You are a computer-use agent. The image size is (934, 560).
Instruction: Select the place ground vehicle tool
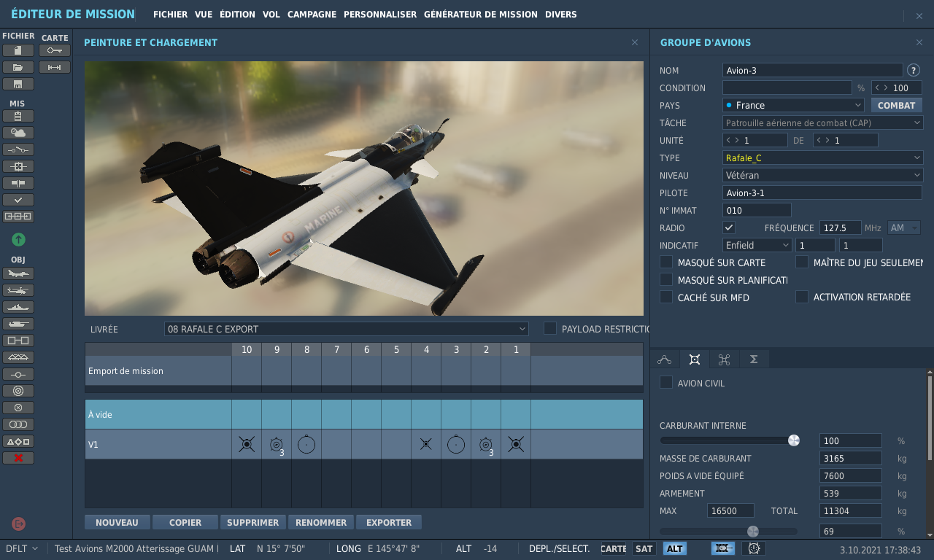[18, 324]
